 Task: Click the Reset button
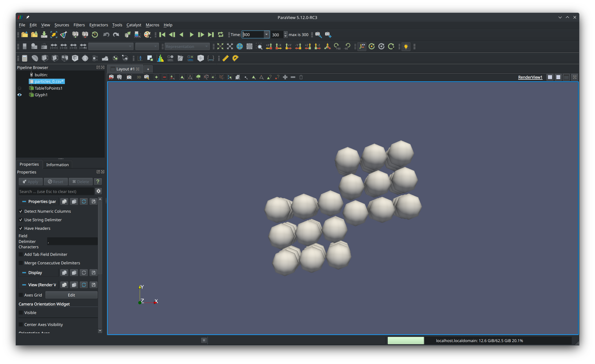click(56, 182)
